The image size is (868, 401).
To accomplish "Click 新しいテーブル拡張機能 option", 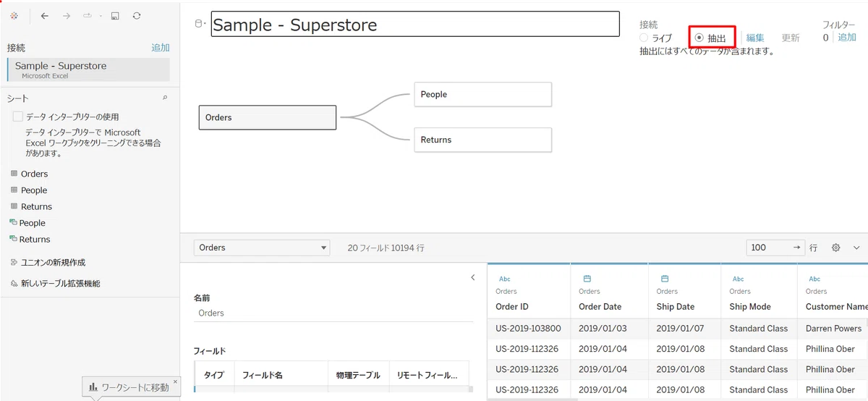I will point(61,284).
